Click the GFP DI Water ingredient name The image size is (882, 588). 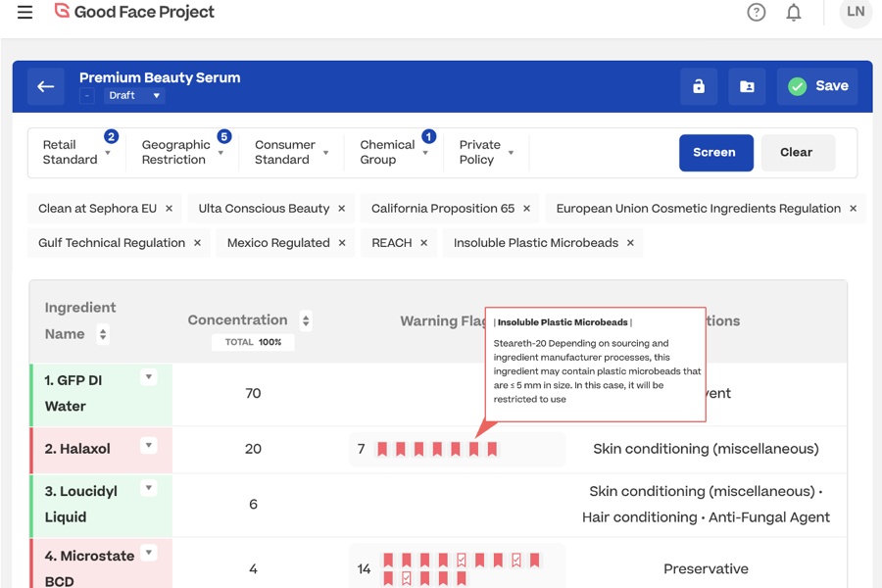[73, 393]
